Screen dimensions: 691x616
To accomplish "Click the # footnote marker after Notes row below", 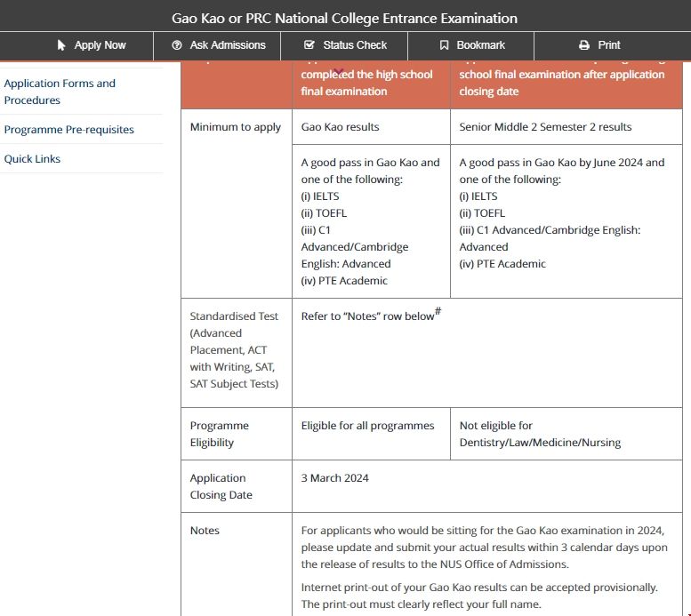I will tap(438, 311).
